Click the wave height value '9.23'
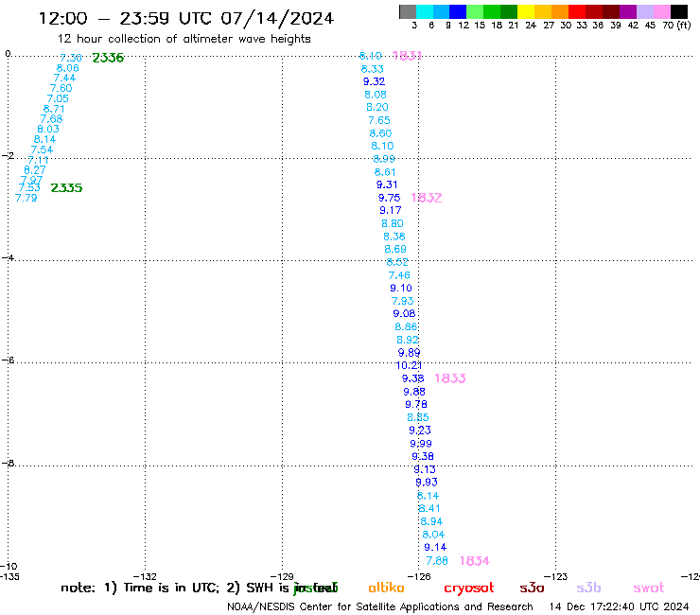The image size is (700, 615). click(x=420, y=430)
